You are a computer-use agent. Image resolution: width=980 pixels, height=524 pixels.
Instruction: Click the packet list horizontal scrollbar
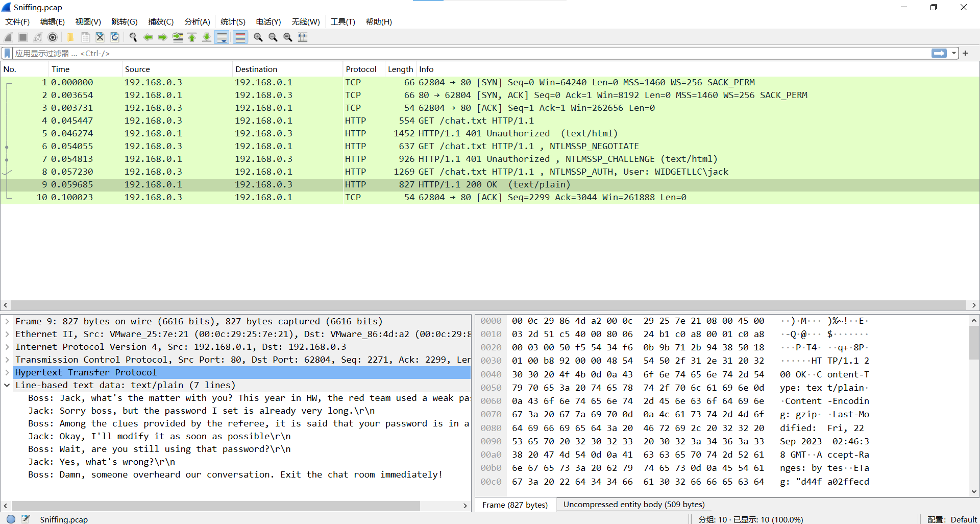488,305
